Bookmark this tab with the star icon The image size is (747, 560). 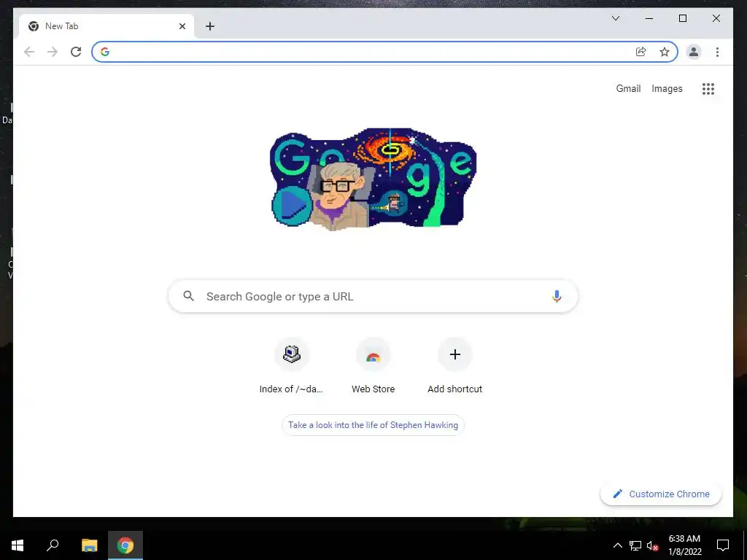(664, 52)
